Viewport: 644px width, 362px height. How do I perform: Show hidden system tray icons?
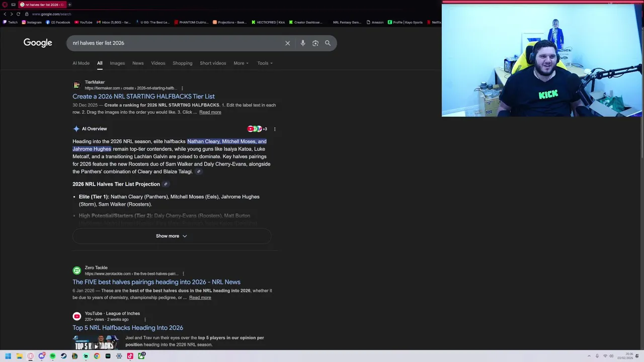click(589, 356)
